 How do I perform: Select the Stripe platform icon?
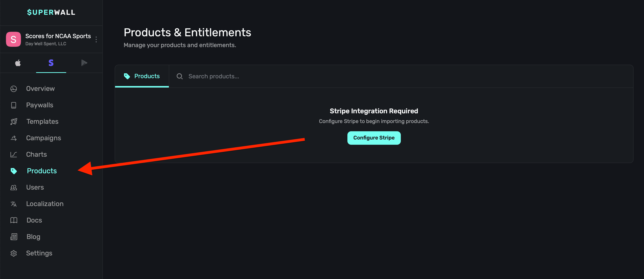coord(51,63)
